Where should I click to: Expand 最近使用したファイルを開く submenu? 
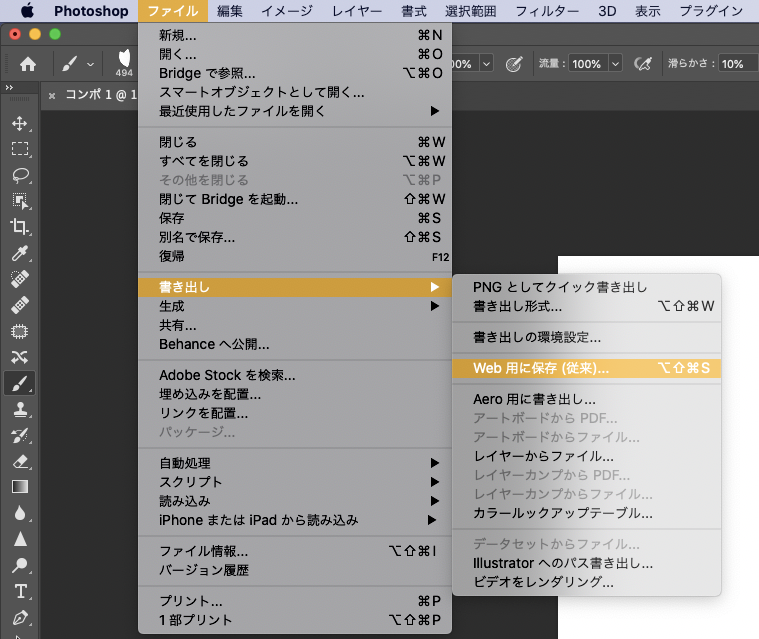pos(295,111)
